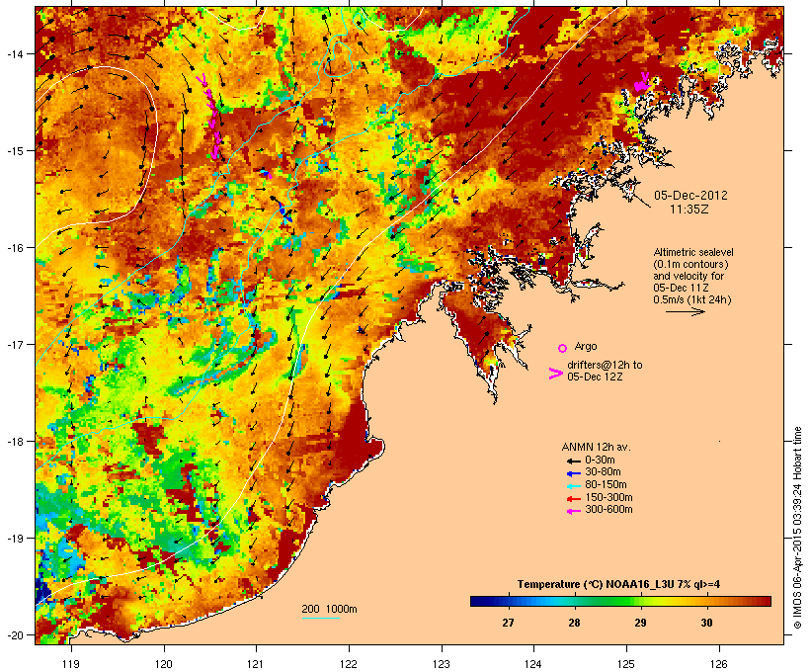
Task: Click the 119 longitude axis label
Action: [71, 664]
